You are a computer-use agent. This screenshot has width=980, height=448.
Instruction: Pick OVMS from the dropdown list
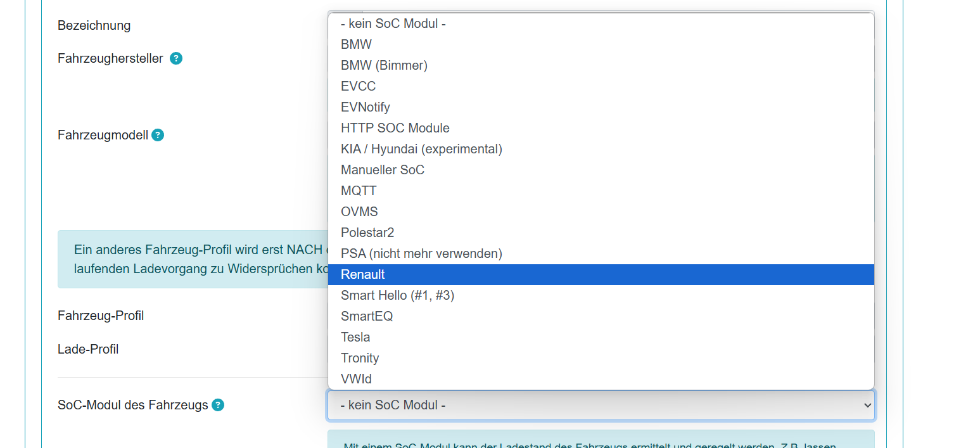coord(601,212)
